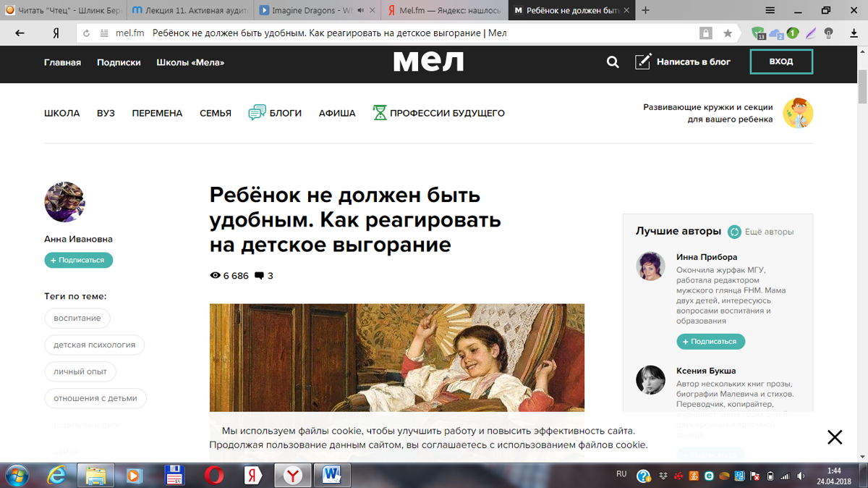
Task: Select the 'отношения с детьми' tag
Action: (x=95, y=398)
